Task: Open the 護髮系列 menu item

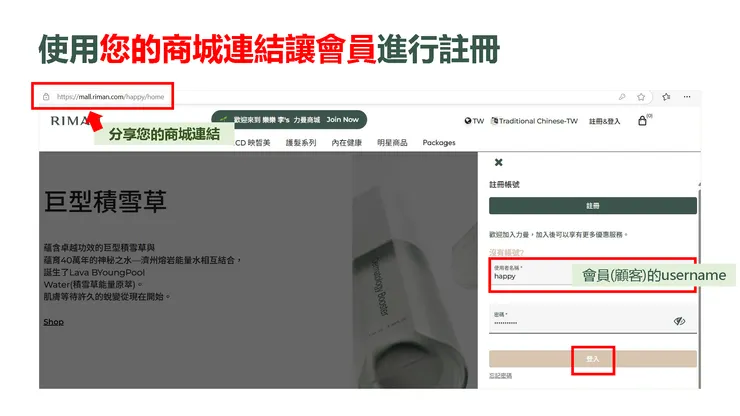Action: pyautogui.click(x=301, y=143)
